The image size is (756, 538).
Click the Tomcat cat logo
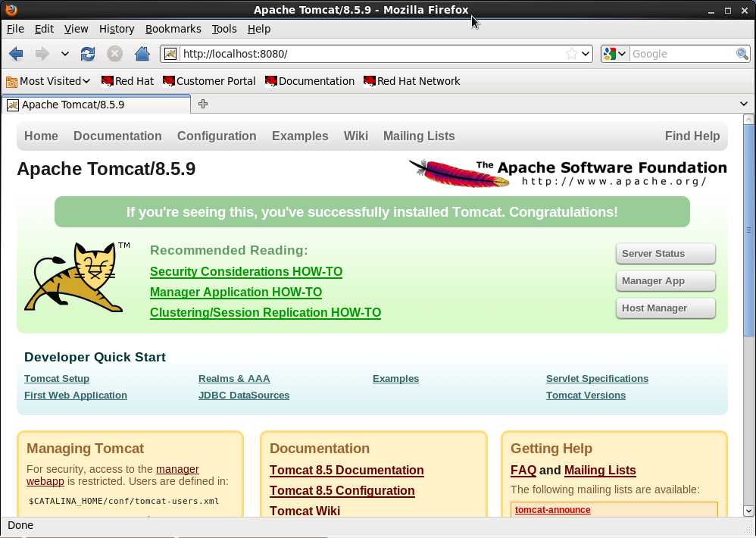pos(77,277)
